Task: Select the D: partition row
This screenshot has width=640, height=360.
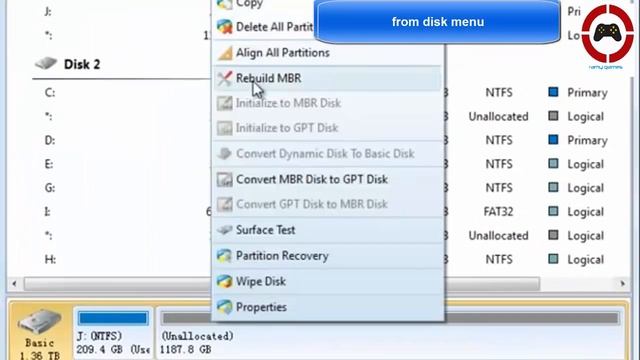Action: 318,140
